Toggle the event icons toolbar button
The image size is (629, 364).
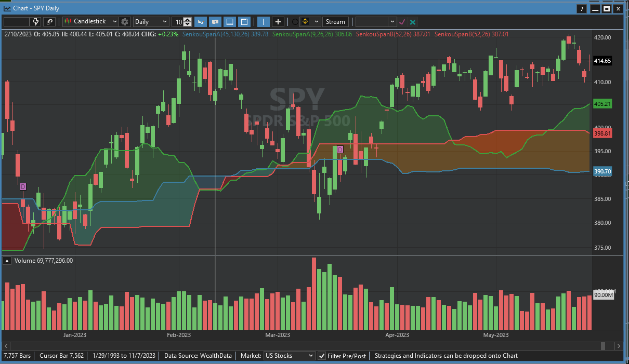pos(215,22)
